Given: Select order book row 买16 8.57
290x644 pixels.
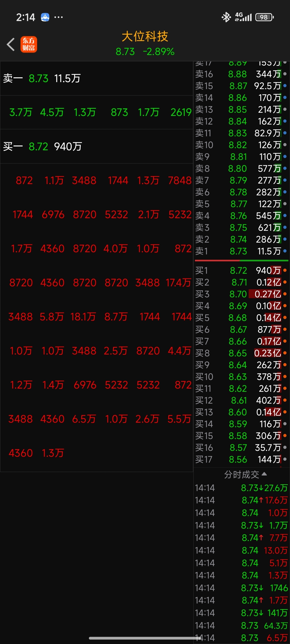Looking at the screenshot, I should 241,447.
